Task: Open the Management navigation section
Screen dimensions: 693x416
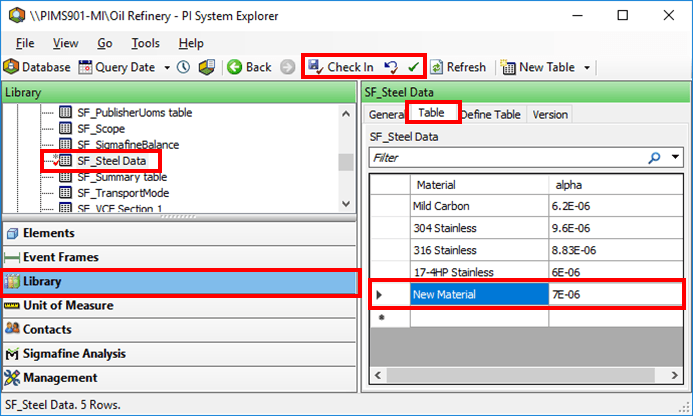Action: [x=179, y=378]
